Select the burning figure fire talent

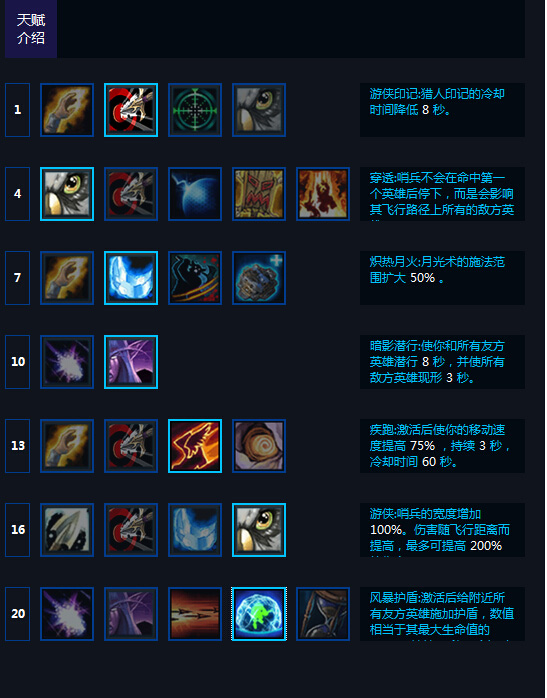click(323, 194)
